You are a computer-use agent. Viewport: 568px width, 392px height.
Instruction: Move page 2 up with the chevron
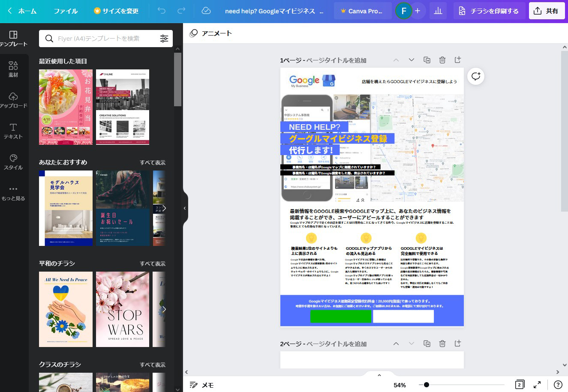[x=396, y=344]
